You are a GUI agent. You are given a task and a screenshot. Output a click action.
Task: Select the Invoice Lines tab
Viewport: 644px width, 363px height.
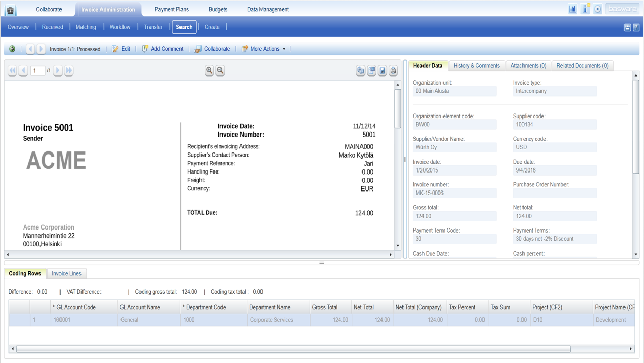tap(66, 273)
